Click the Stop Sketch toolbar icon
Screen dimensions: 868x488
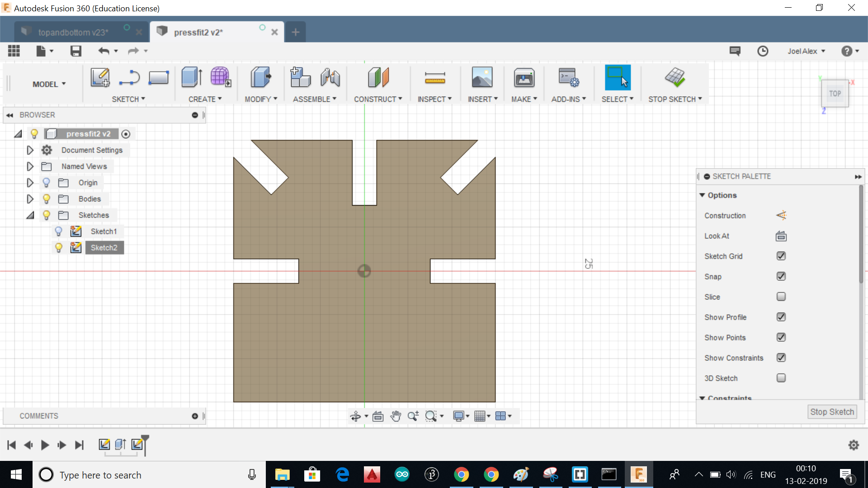coord(675,77)
